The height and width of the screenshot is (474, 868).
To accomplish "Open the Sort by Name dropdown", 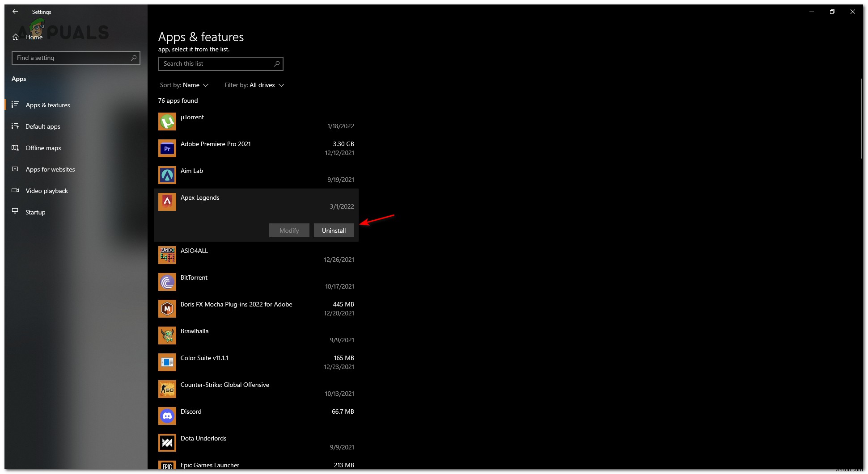I will (184, 85).
